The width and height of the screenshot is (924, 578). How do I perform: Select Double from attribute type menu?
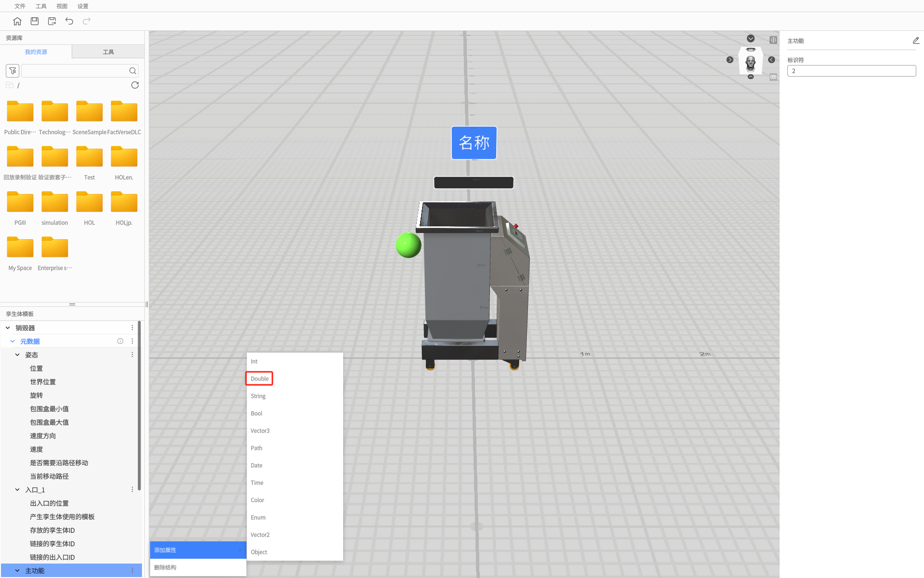[x=259, y=379]
